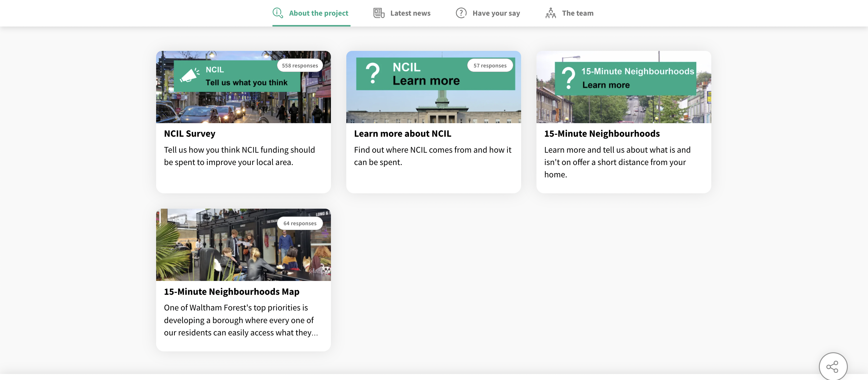Open the 15-Minute Neighbourhoods Map card
This screenshot has width=868, height=380.
click(x=231, y=291)
